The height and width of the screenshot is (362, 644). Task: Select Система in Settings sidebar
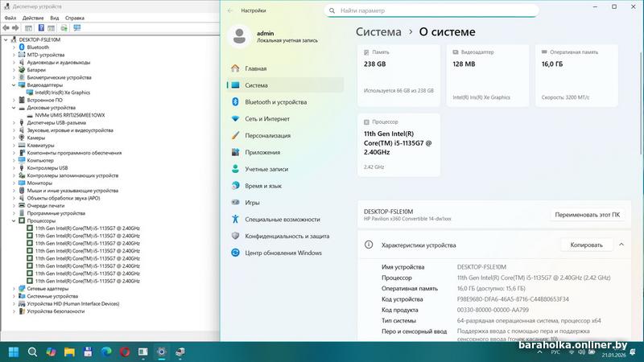click(285, 85)
